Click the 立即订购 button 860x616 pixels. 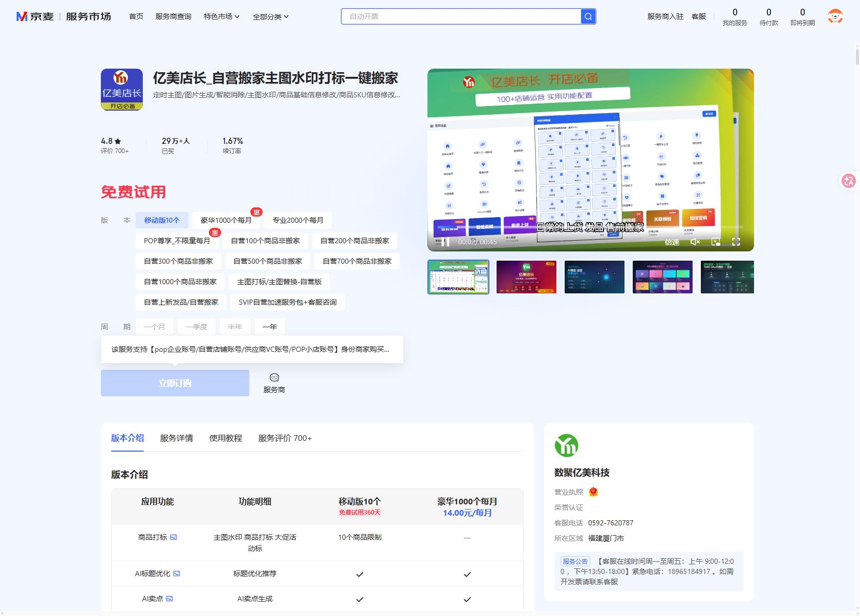(x=175, y=383)
